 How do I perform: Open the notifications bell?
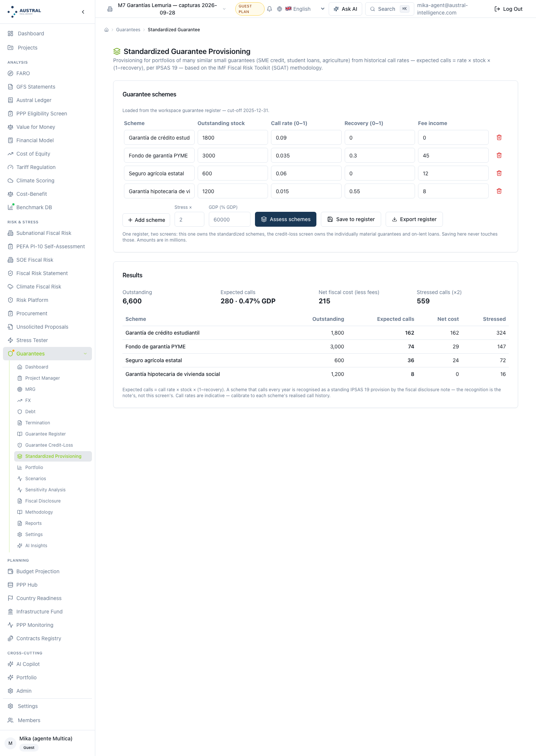269,9
